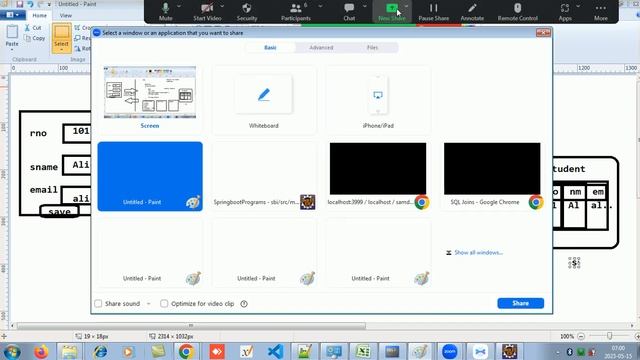The width and height of the screenshot is (640, 360).
Task: Click the blue Share button
Action: click(520, 303)
